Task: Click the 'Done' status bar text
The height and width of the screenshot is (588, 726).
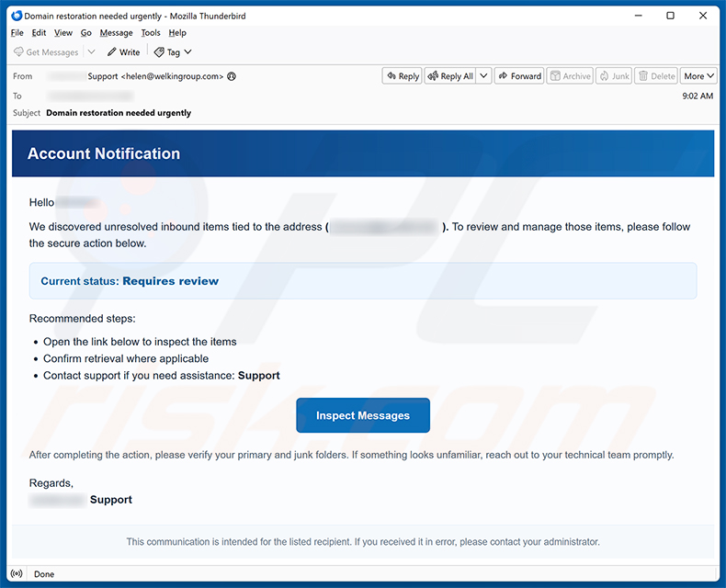Action: 44,574
